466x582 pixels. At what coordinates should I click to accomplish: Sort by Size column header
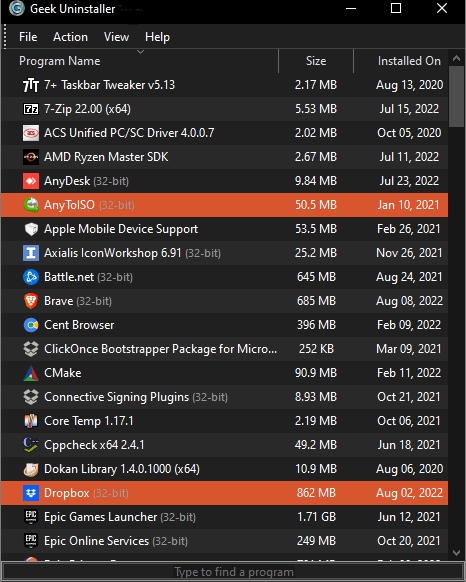(x=316, y=61)
